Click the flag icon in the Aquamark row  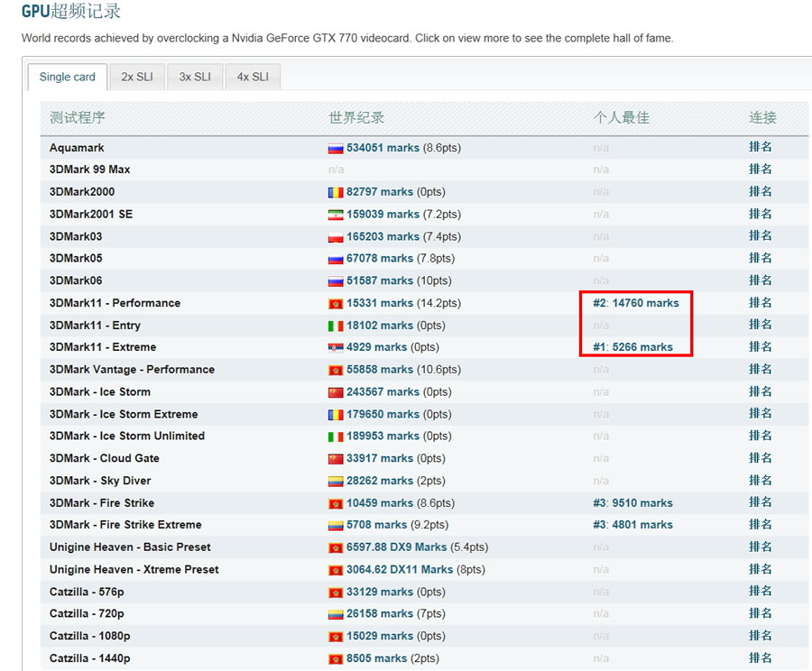336,148
